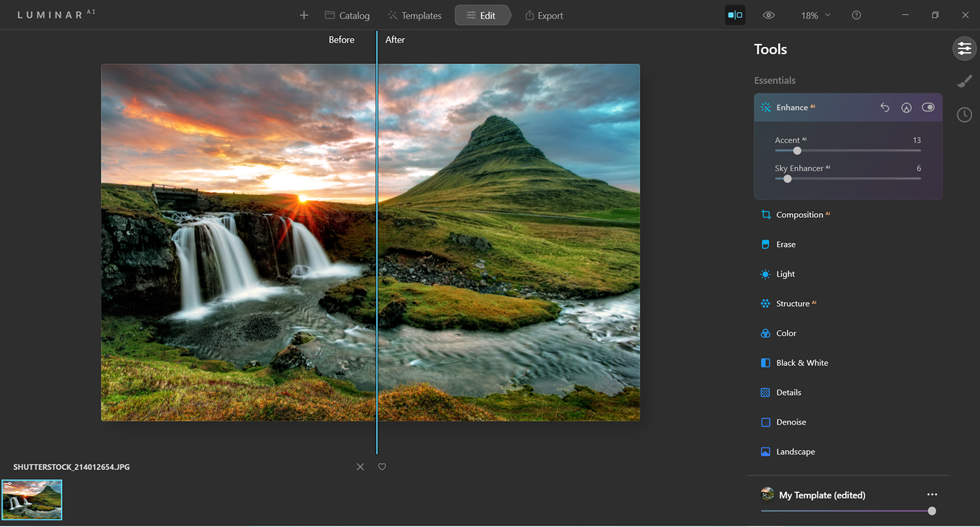
Task: Click the Accent AI slider handle
Action: click(797, 150)
